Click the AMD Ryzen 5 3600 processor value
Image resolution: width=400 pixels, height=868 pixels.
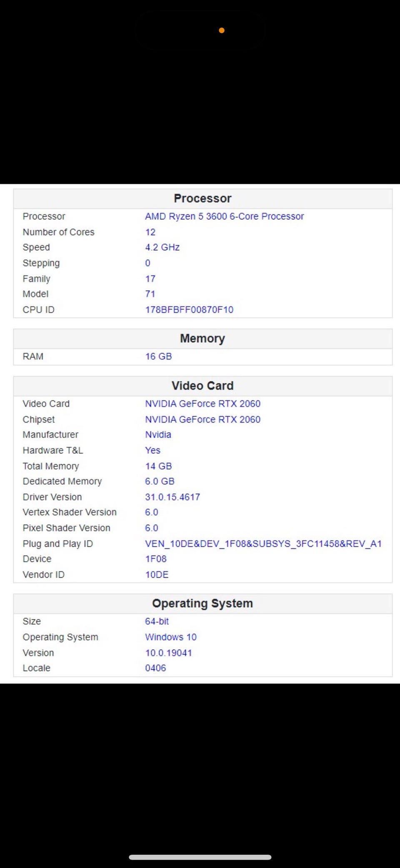[x=224, y=216]
